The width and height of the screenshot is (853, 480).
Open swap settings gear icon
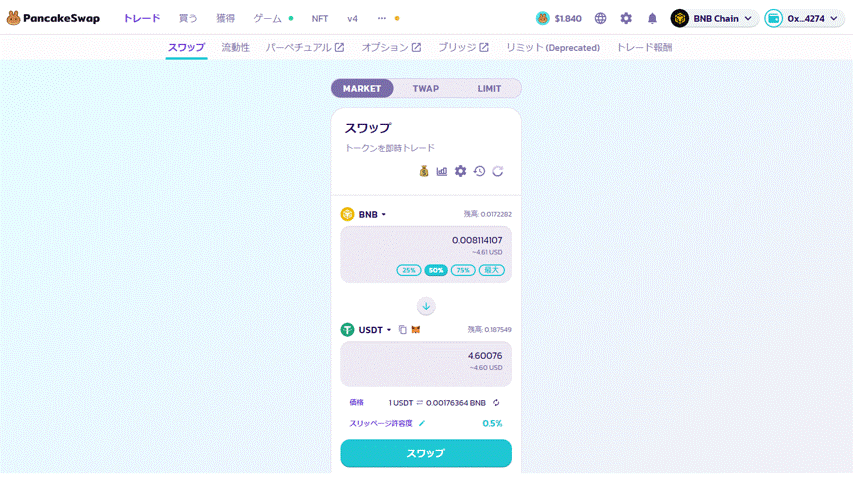tap(460, 171)
